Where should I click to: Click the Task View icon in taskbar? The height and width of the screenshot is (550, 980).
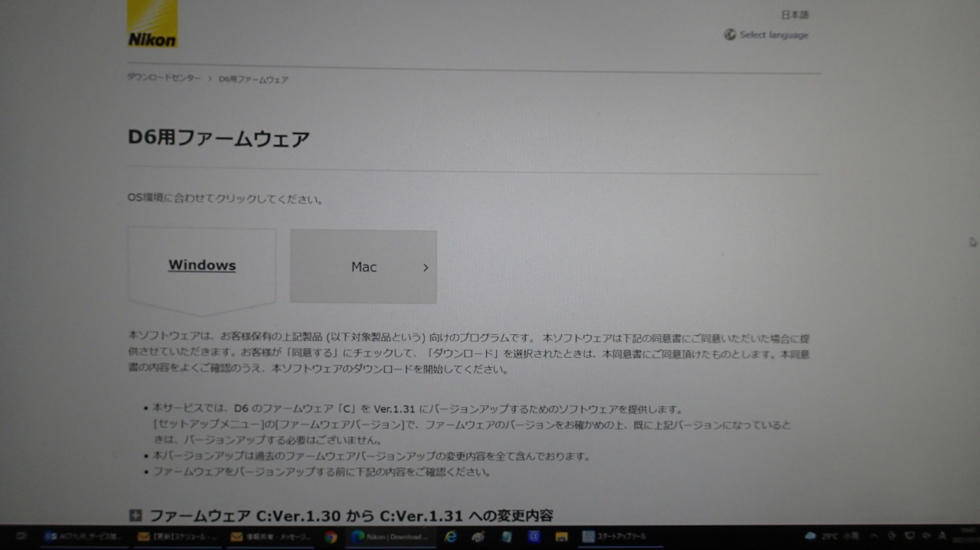(22, 537)
